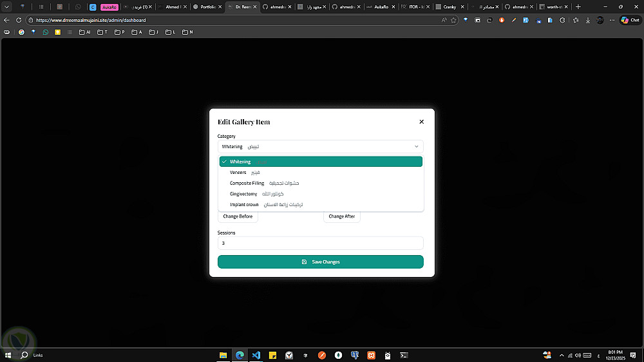Open the pencil color picker extension
This screenshot has height=362, width=644.
[513, 20]
